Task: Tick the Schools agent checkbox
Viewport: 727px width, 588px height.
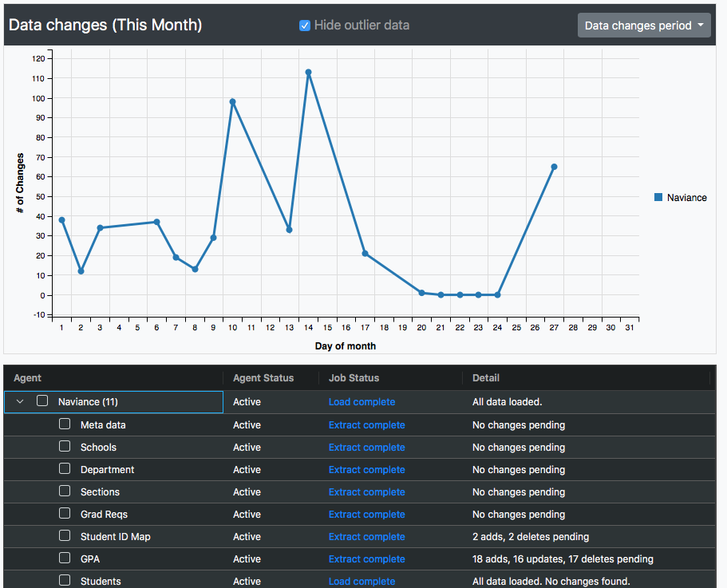Action: [65, 447]
